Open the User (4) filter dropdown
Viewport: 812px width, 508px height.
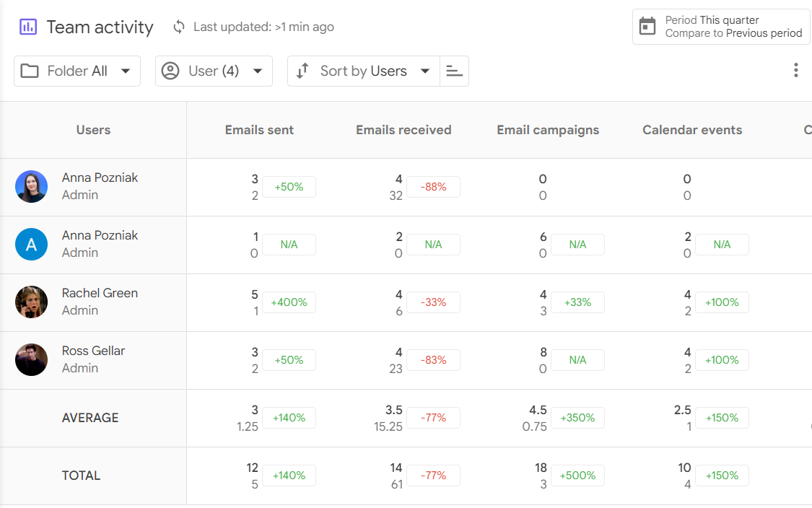point(214,71)
